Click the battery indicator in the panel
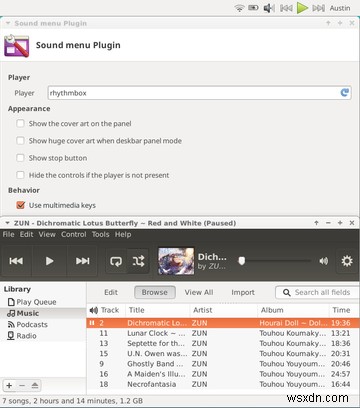Viewport: 360px width, 408px height. tap(253, 8)
